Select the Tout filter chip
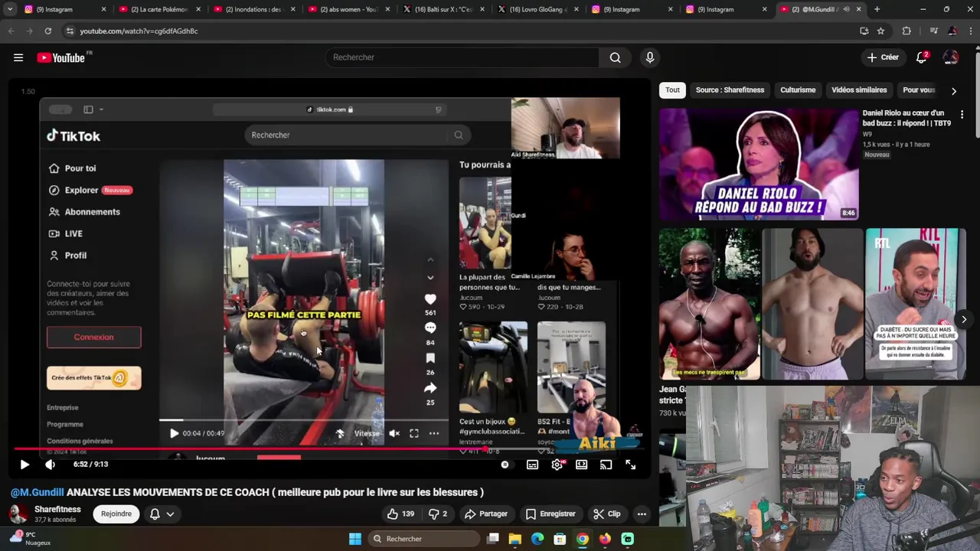980x551 pixels. [672, 90]
